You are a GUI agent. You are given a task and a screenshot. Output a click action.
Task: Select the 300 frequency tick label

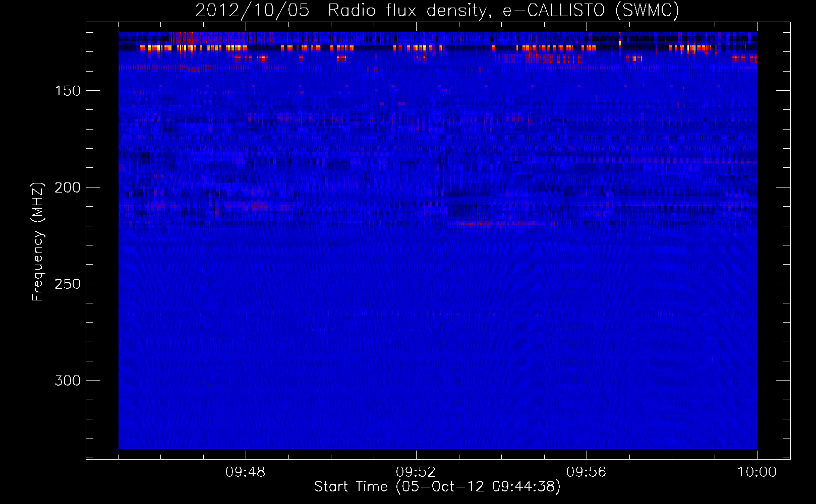(x=68, y=381)
